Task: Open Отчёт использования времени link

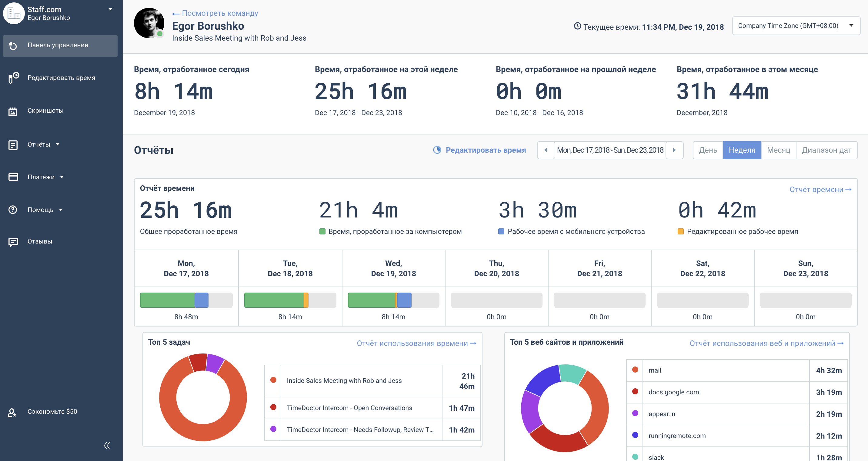Action: click(416, 343)
